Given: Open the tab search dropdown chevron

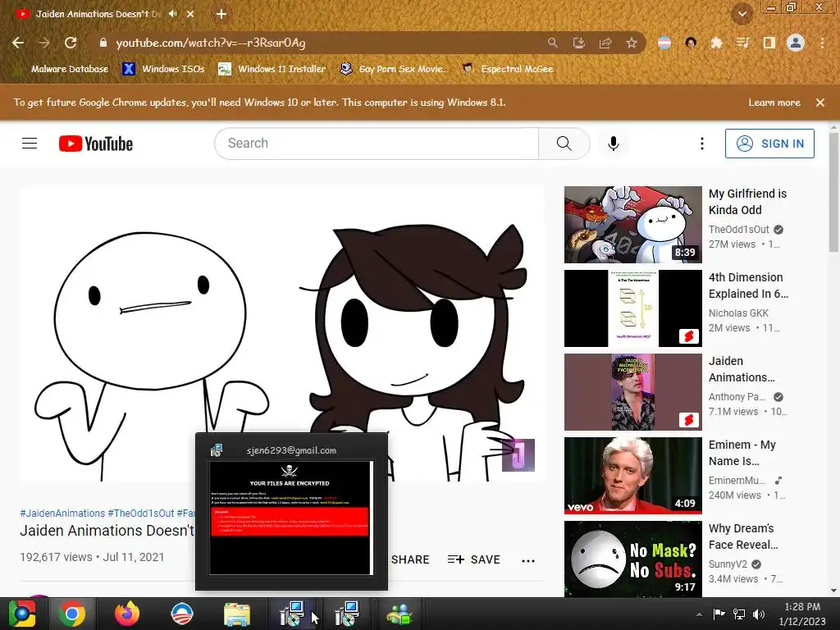Looking at the screenshot, I should pyautogui.click(x=742, y=14).
